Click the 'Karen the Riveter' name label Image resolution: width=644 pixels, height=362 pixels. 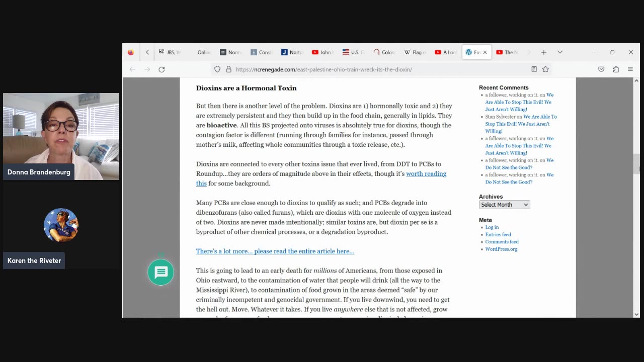(34, 260)
